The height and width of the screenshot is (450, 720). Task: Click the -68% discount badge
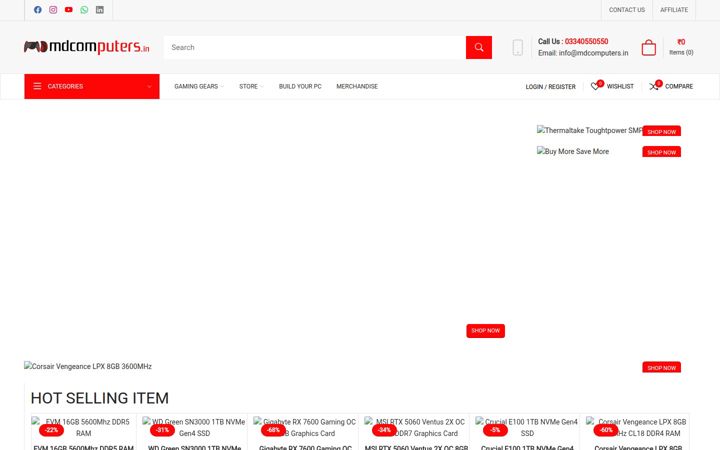point(273,430)
